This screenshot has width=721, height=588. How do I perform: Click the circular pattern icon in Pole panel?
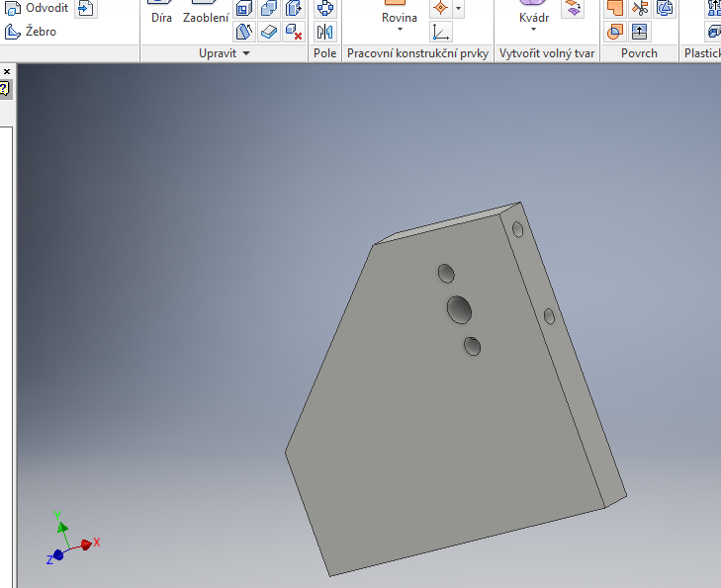point(324,9)
